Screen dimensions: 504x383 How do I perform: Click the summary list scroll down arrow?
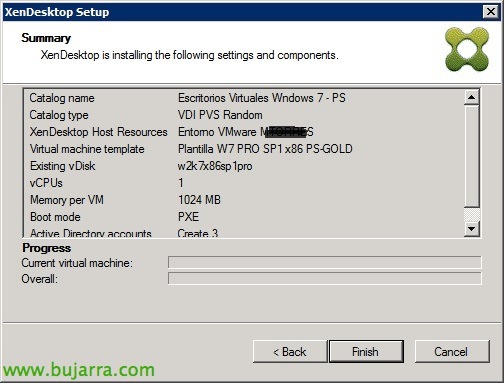471,229
